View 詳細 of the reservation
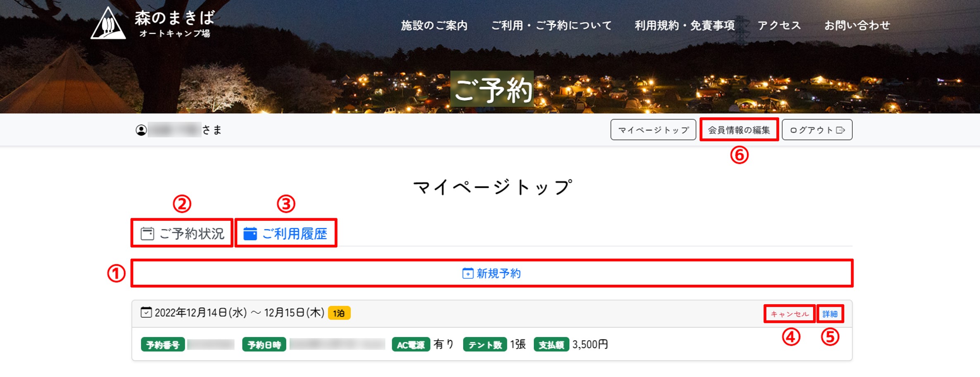Screen dimensions: 980x377 (830, 314)
